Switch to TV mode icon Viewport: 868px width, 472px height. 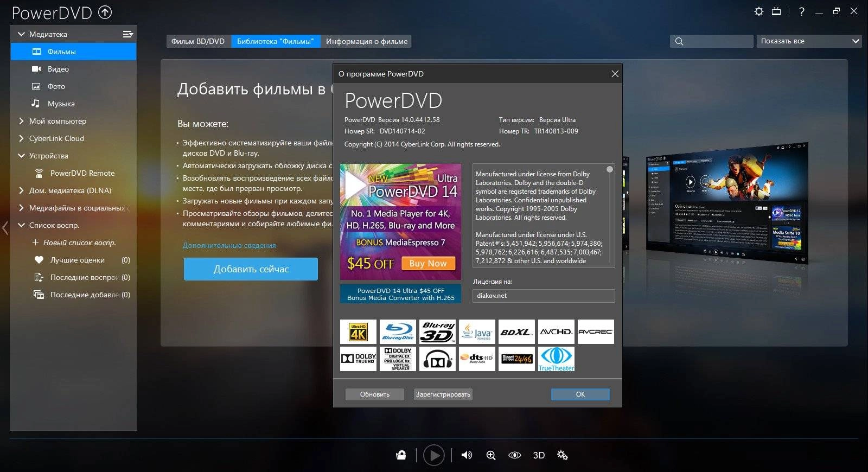[776, 11]
